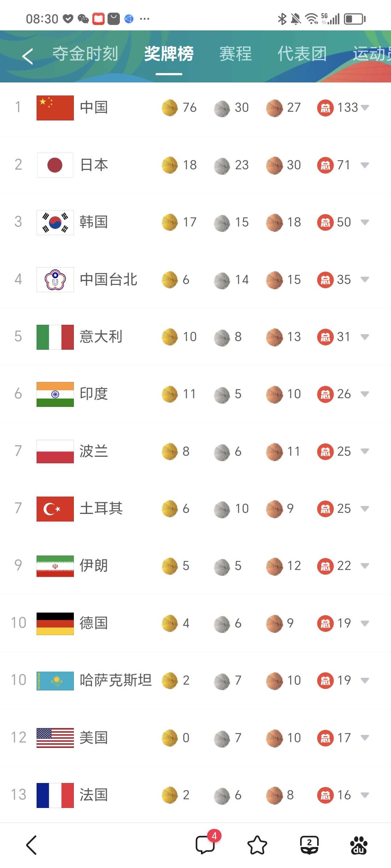Open the 代表团 tab

tap(302, 54)
